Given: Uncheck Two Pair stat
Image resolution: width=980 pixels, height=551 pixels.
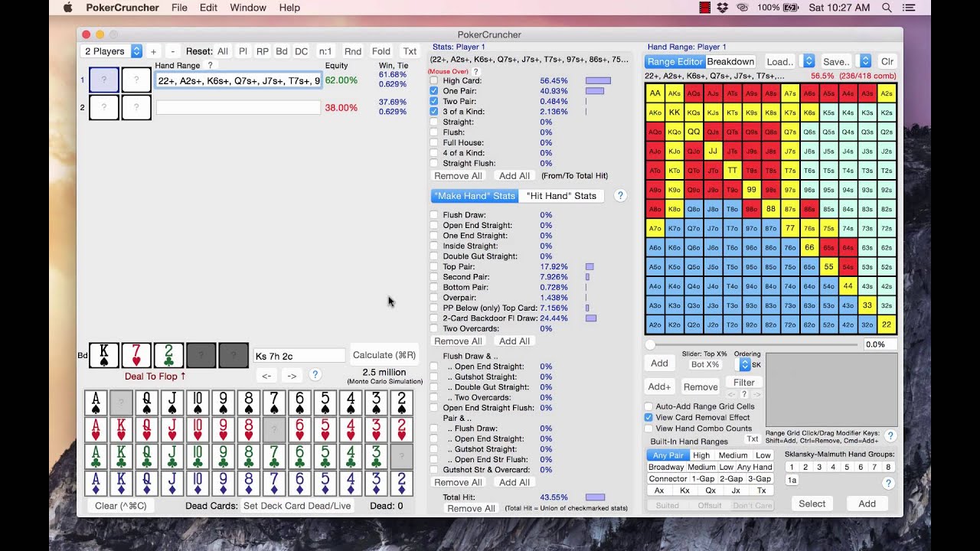Looking at the screenshot, I should coord(434,101).
